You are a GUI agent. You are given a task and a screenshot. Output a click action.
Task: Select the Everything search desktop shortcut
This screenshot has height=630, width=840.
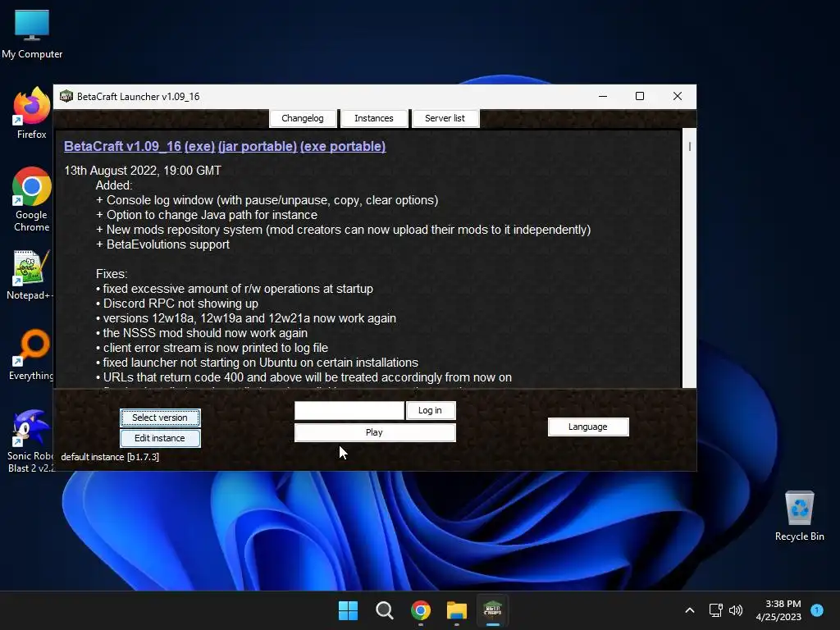(x=31, y=354)
